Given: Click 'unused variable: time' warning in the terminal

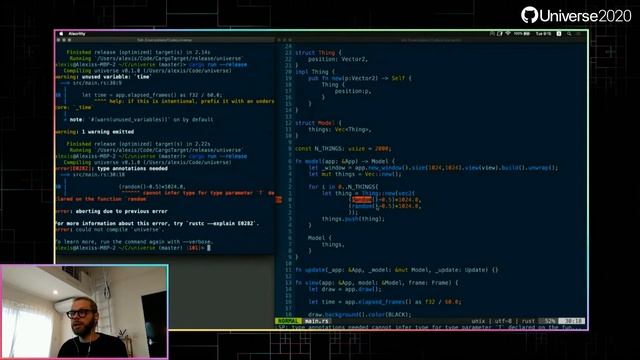Looking at the screenshot, I should point(117,77).
